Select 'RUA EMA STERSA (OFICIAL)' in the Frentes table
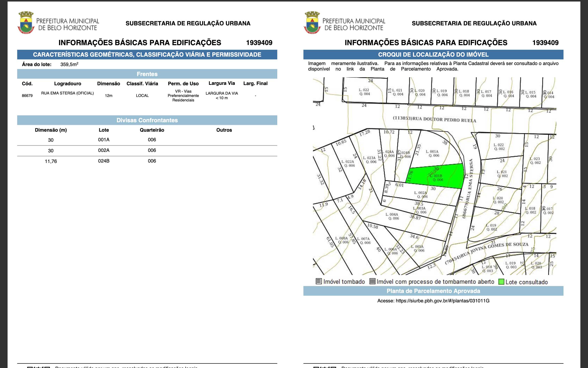Screen dimensions: 588x368 click(68, 93)
